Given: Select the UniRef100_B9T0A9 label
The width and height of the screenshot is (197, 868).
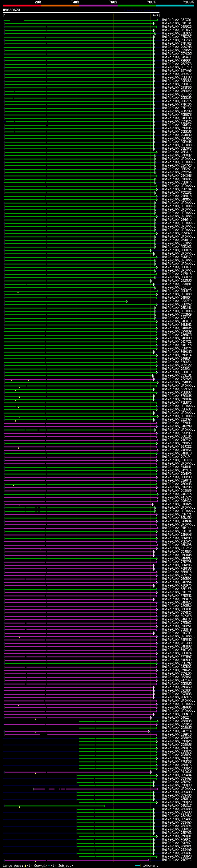Looking at the screenshot, I should [x=176, y=71].
